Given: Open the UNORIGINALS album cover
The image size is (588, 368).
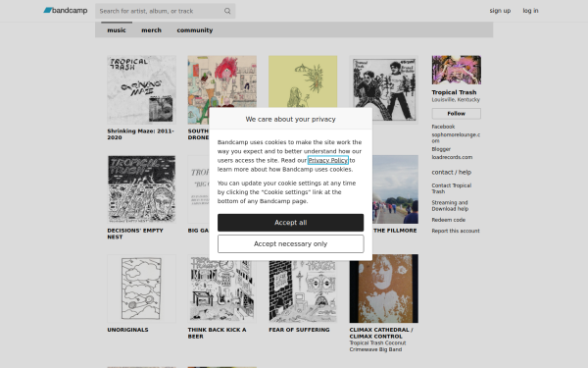Looking at the screenshot, I should (141, 289).
